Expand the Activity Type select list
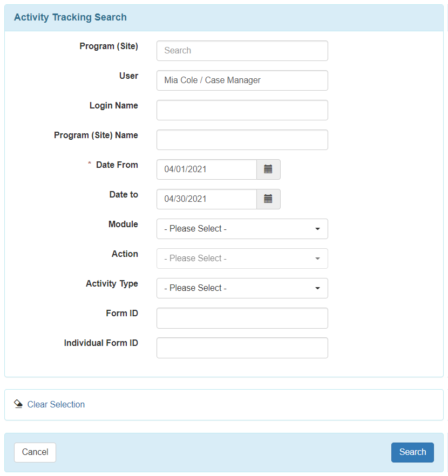Image resolution: width=448 pixels, height=476 pixels. (242, 288)
